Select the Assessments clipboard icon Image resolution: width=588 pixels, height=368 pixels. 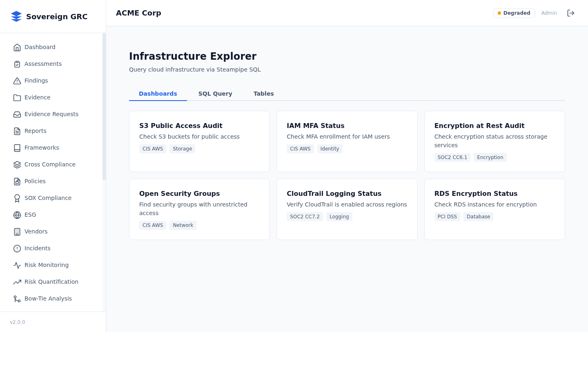point(17,64)
